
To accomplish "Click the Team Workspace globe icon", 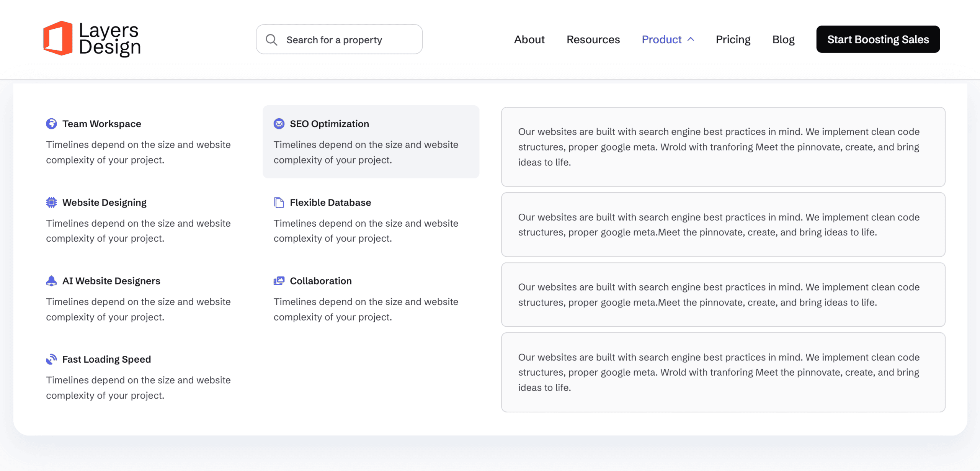I will pos(51,124).
